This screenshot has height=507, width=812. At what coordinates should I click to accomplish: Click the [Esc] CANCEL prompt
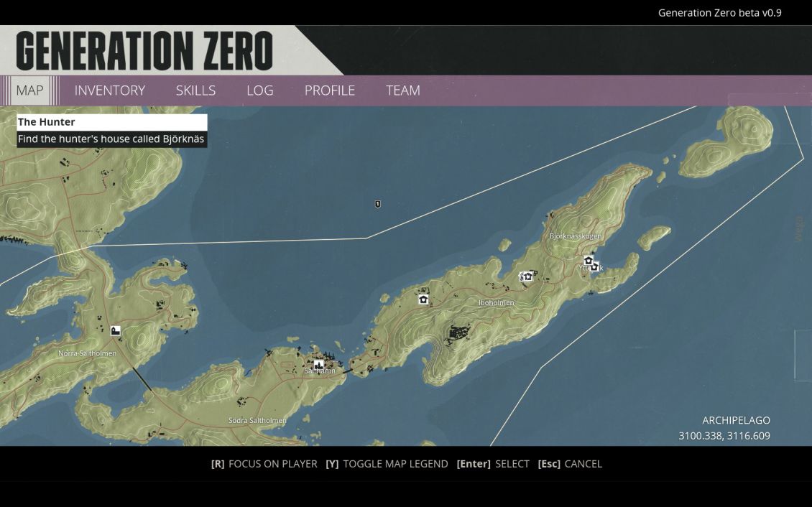(x=570, y=464)
